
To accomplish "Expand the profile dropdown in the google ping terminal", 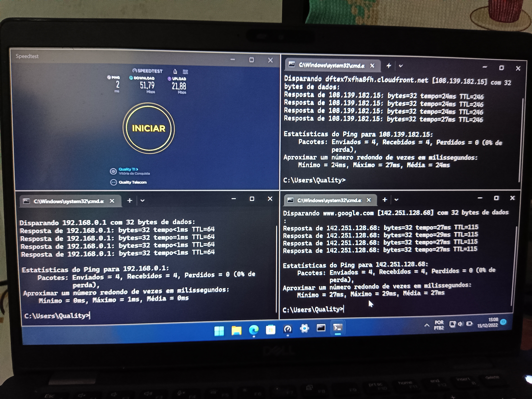I will point(397,200).
